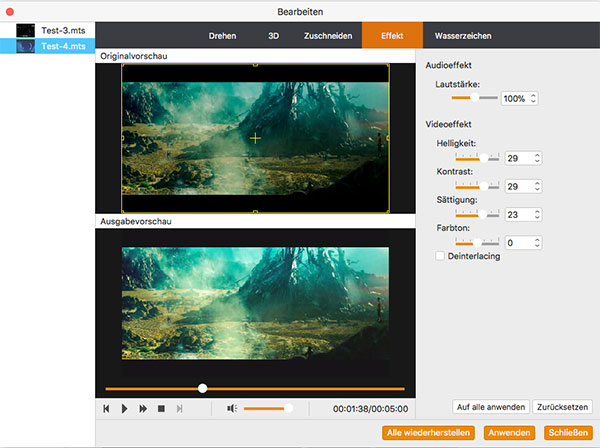
Task: Open the Wasserzeichen tab
Action: coord(463,36)
